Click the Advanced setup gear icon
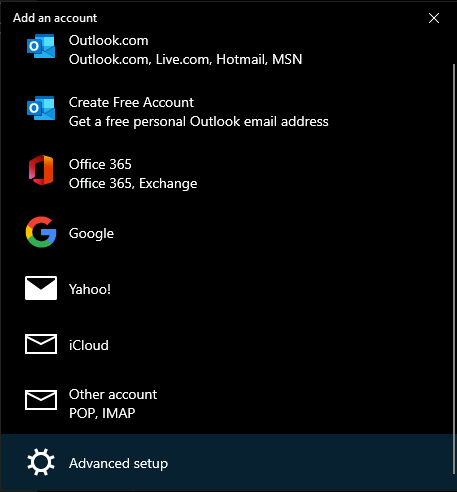The image size is (457, 492). point(41,462)
